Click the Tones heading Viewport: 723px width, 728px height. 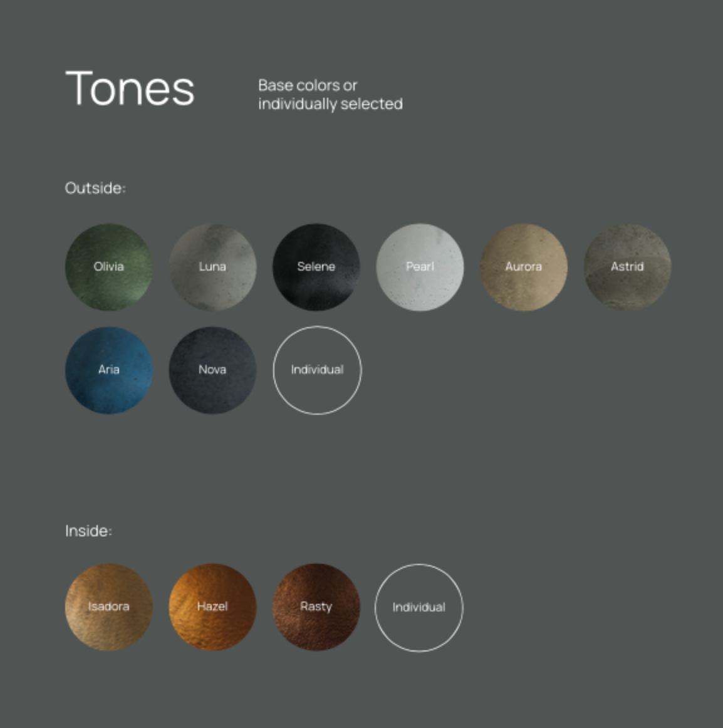click(130, 88)
